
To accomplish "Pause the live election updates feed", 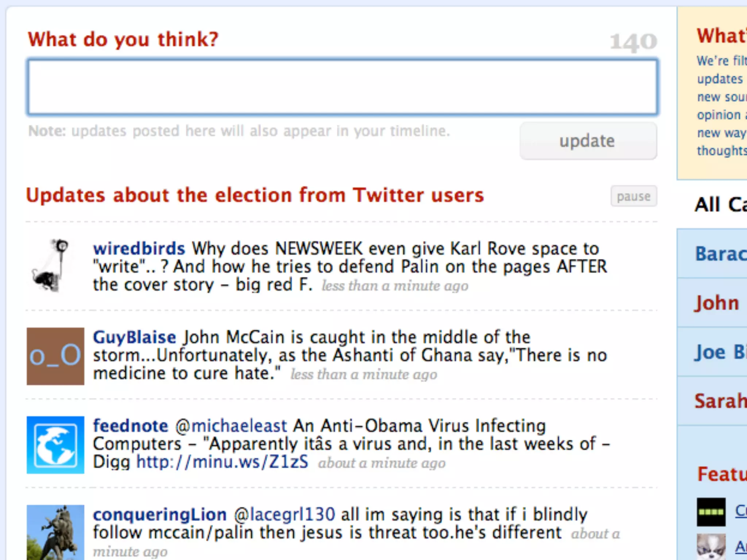I will click(634, 197).
